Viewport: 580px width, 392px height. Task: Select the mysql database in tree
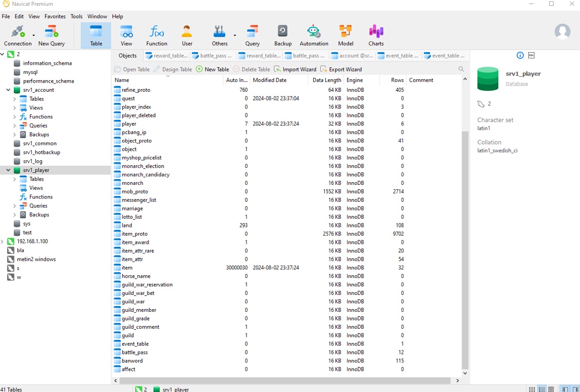click(x=30, y=72)
